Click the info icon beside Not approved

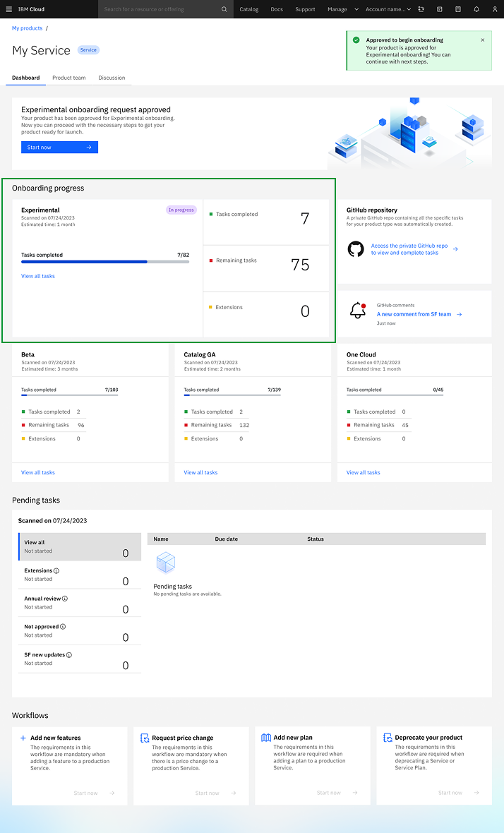pyautogui.click(x=63, y=627)
